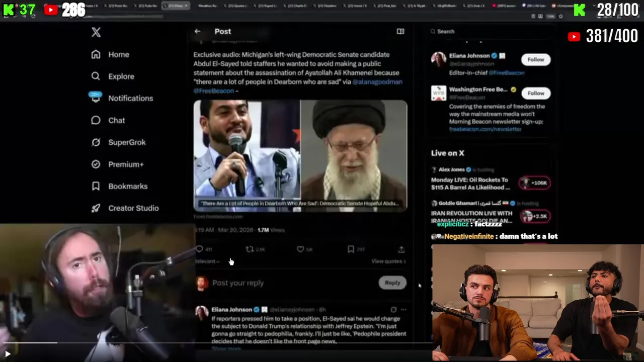The width and height of the screenshot is (644, 362).
Task: Expand Show more on the reply
Action: pos(226,348)
